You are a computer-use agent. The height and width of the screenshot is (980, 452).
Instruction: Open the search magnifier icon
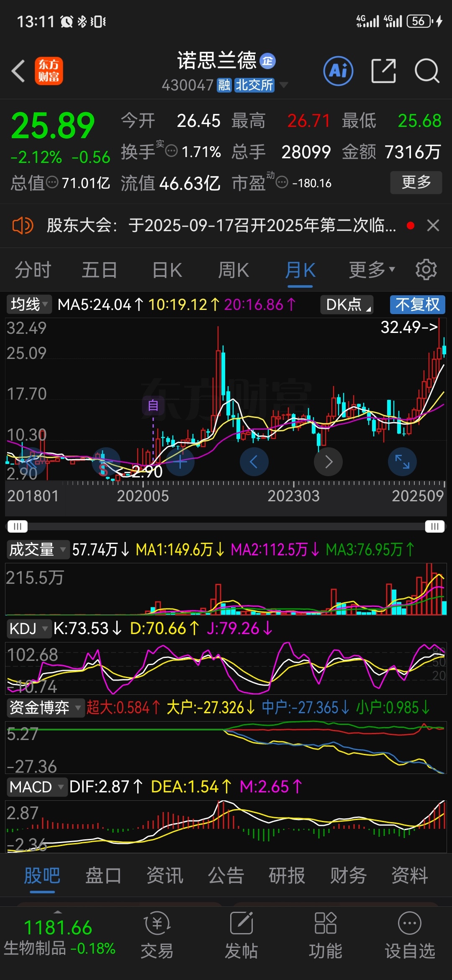tap(427, 71)
